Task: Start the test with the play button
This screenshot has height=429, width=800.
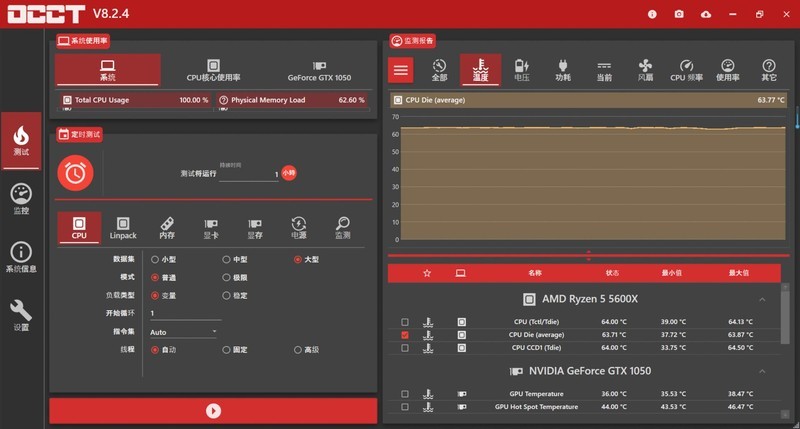Action: coord(213,410)
